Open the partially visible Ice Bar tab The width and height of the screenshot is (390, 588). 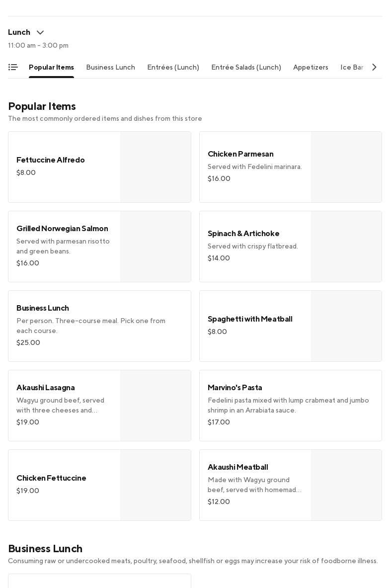point(352,67)
